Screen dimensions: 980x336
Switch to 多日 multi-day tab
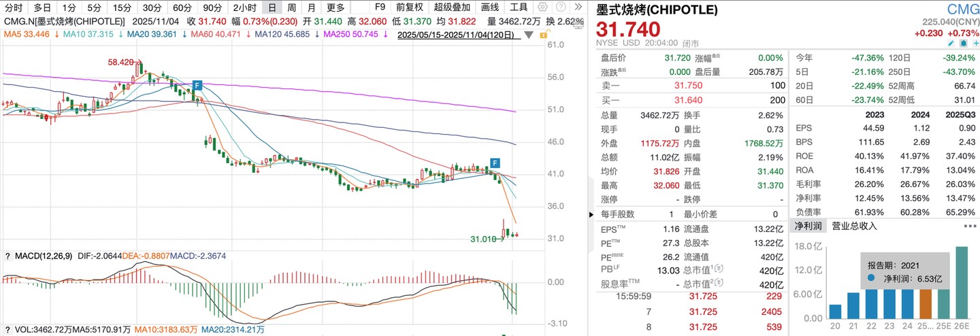click(42, 7)
